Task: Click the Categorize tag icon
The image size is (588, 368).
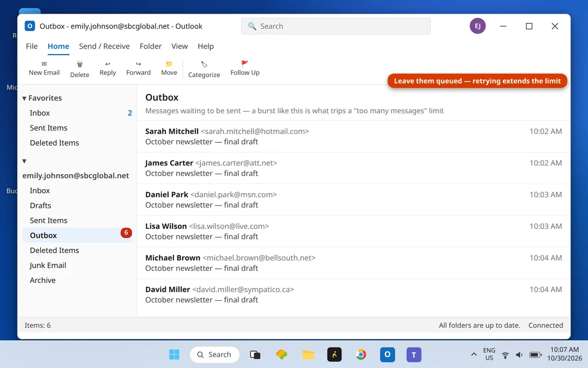Action: point(204,64)
